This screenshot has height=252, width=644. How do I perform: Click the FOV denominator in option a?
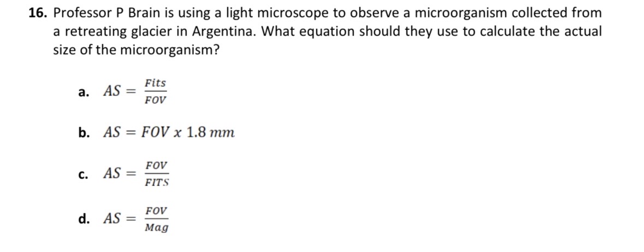click(x=156, y=100)
